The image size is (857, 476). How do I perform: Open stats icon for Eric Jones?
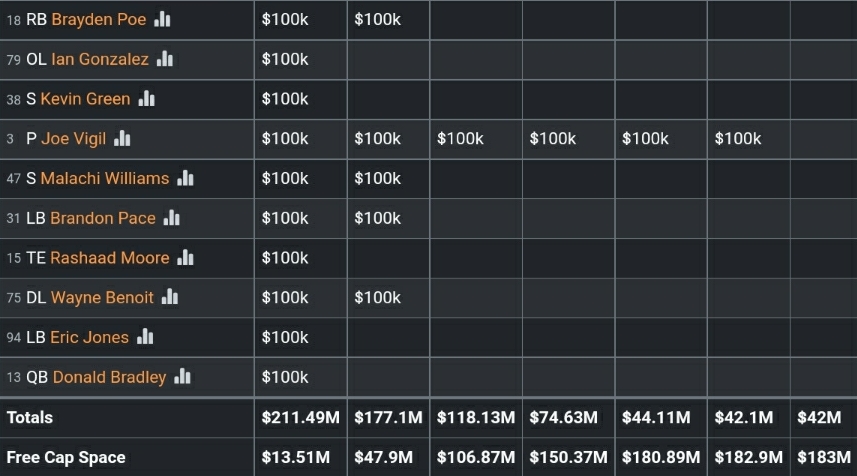click(x=145, y=337)
